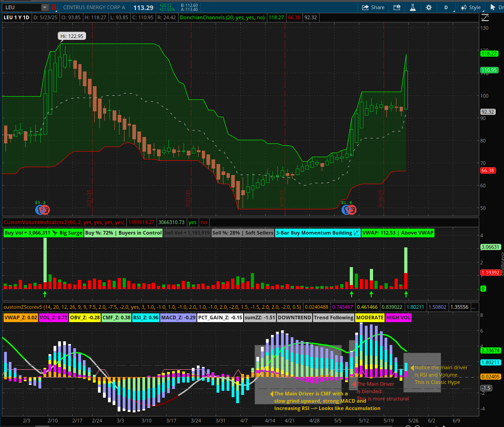Viewport: 504px width, 427px height.
Task: Click the 3.06631 volume-axis bubble
Action: tap(491, 247)
